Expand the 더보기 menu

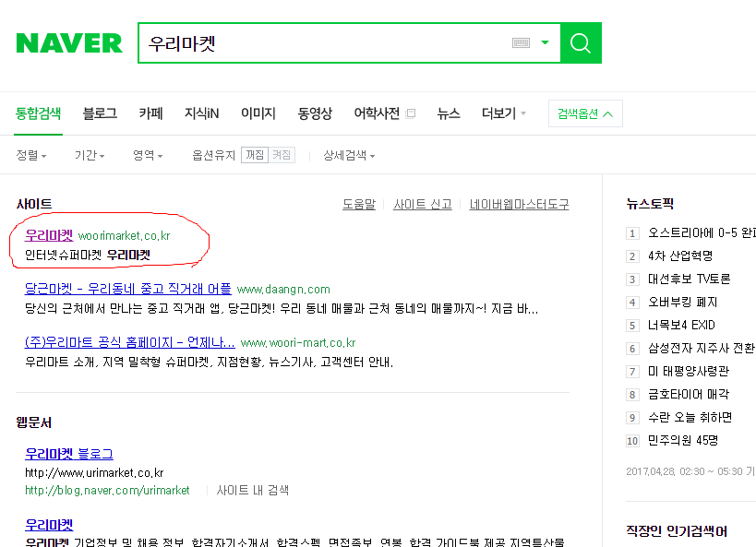coord(504,113)
